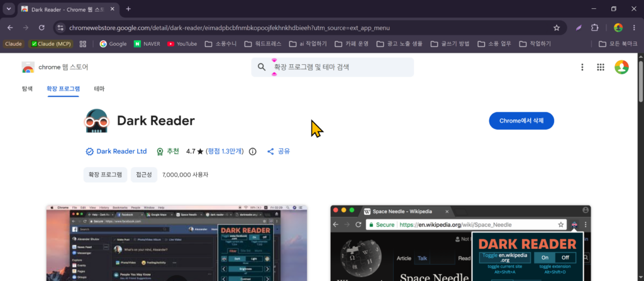Open the Google apps grid icon
The height and width of the screenshot is (281, 644).
601,67
